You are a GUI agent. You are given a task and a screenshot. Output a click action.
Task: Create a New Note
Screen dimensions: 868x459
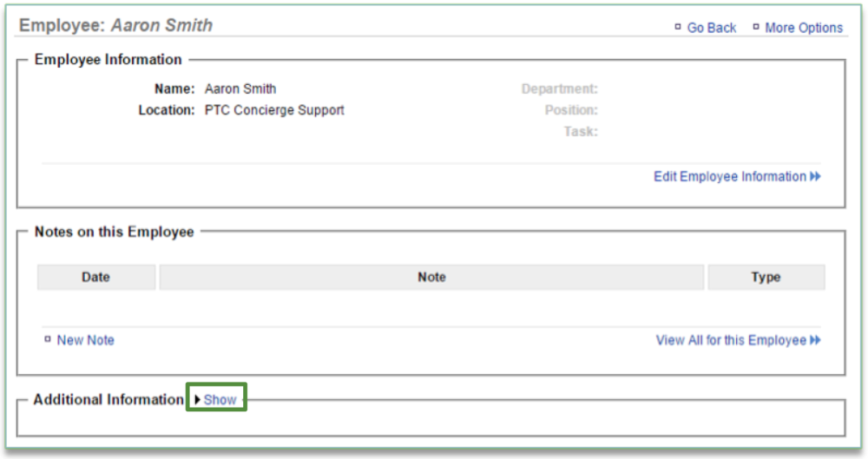pyautogui.click(x=85, y=340)
